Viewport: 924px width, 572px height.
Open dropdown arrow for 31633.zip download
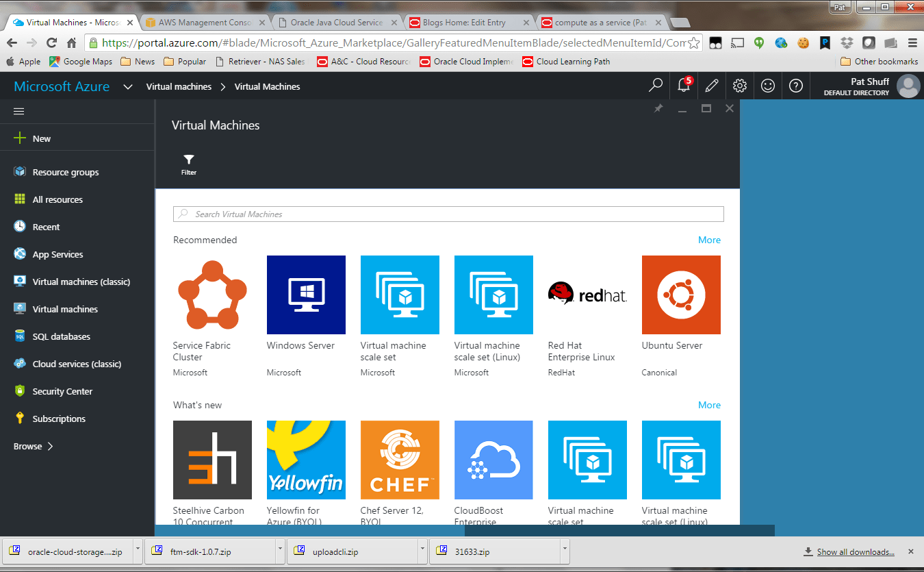click(565, 550)
